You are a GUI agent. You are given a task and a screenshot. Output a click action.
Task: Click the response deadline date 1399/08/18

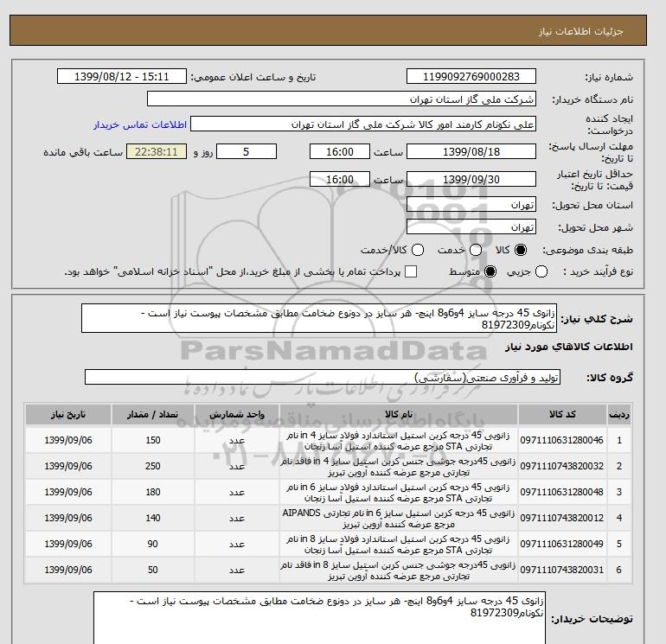[x=471, y=151]
